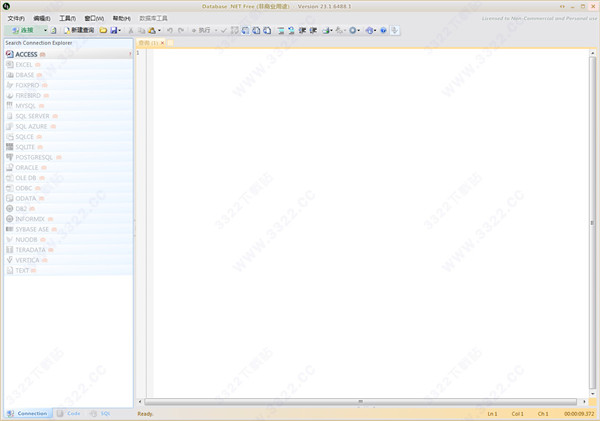The image size is (600, 421).
Task: Click the SQLITE row icon
Action: tap(10, 147)
